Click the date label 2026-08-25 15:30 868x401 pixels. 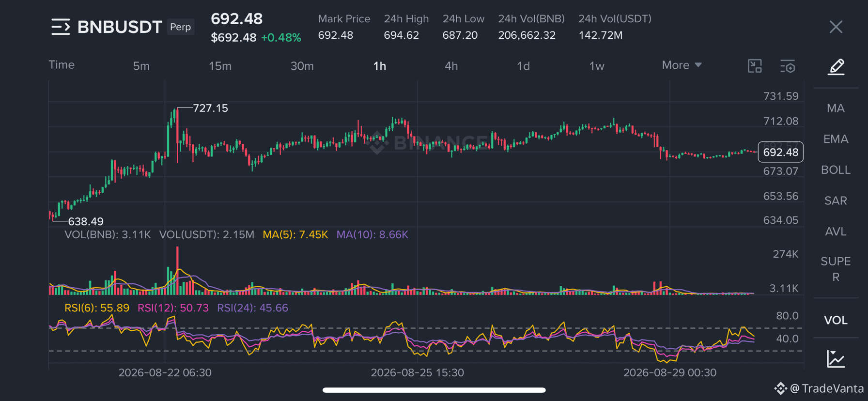417,372
